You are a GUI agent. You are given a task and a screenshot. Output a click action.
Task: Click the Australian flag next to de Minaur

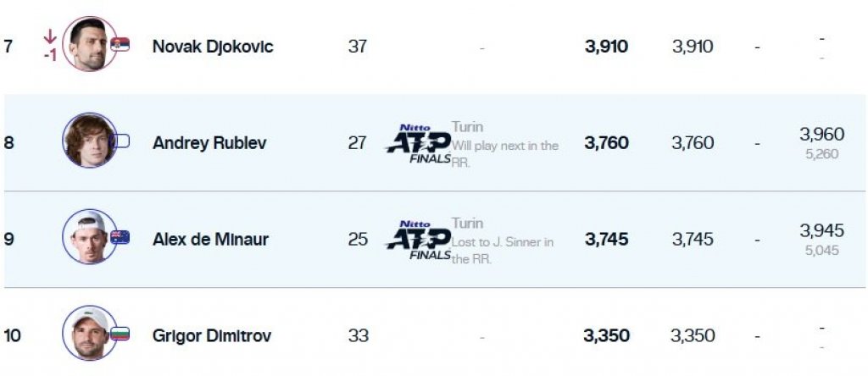pyautogui.click(x=120, y=237)
